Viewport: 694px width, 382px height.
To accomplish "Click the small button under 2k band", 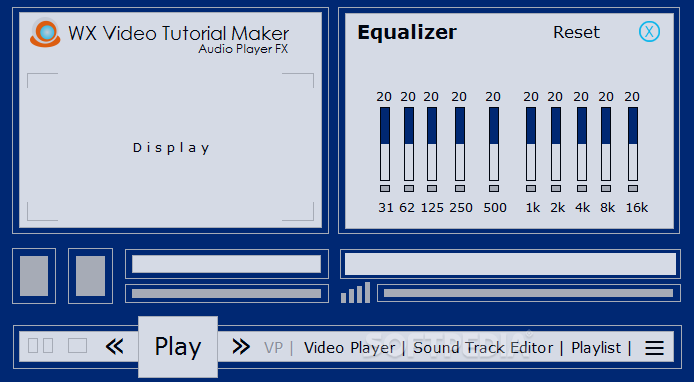I will pos(555,189).
